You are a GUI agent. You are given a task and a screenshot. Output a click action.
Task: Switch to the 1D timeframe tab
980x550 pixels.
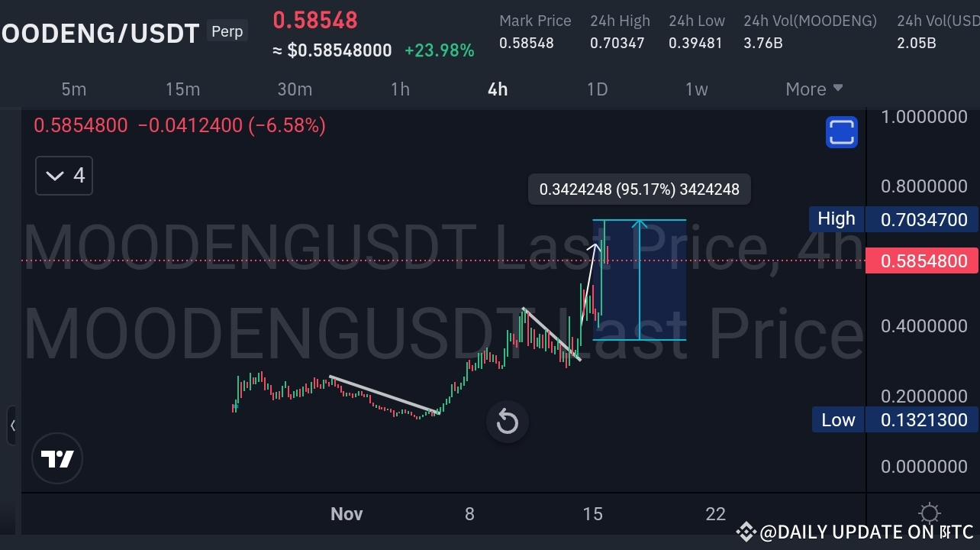coord(597,89)
